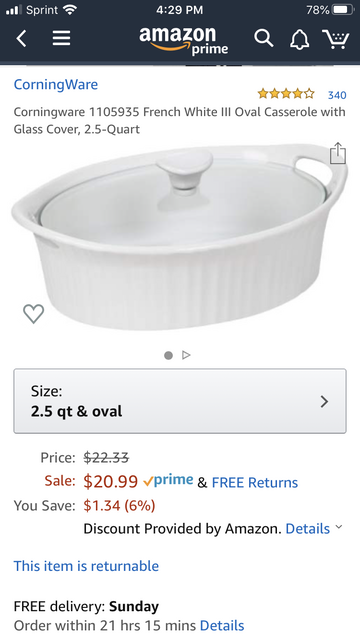Open the CorningWare brand link
The height and width of the screenshot is (640, 360).
56,84
